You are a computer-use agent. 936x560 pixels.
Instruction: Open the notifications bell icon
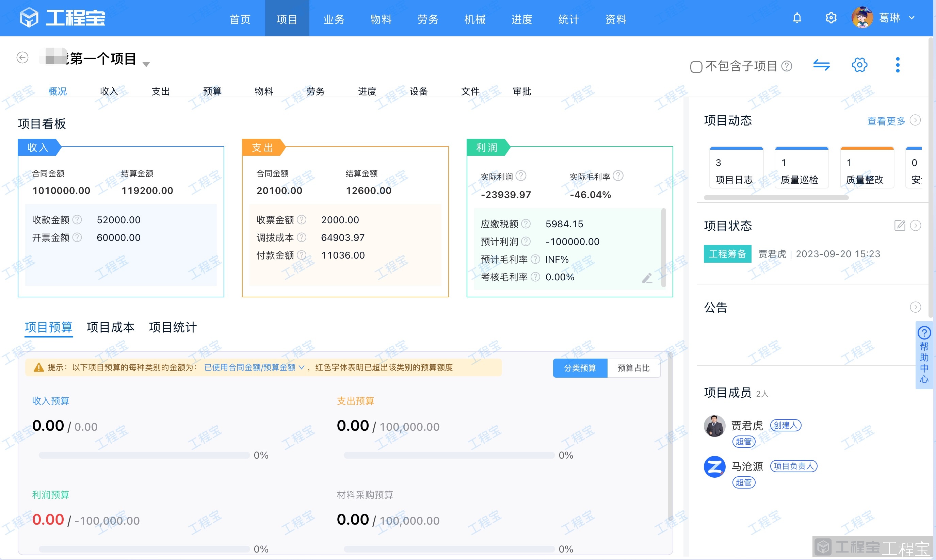[797, 17]
